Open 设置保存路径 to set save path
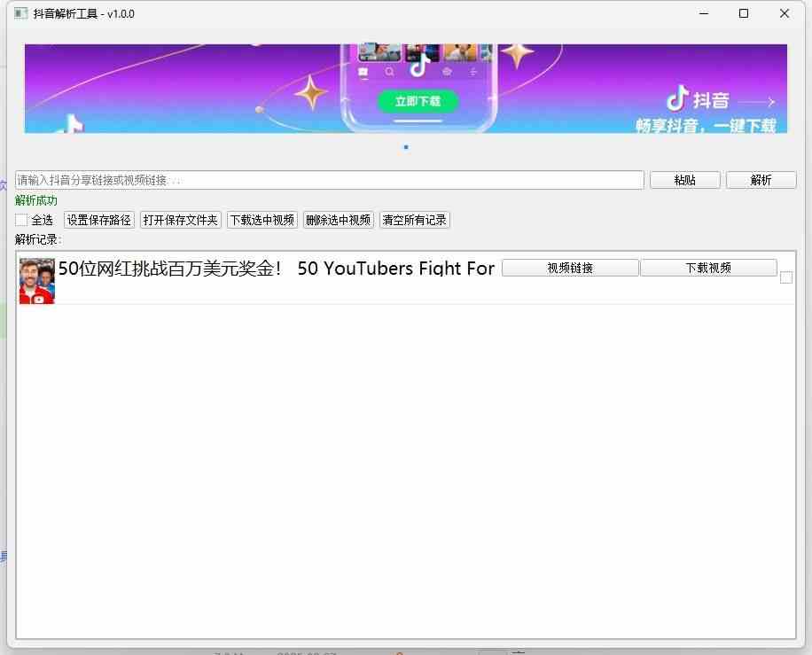Viewport: 812px width, 655px height. click(98, 219)
